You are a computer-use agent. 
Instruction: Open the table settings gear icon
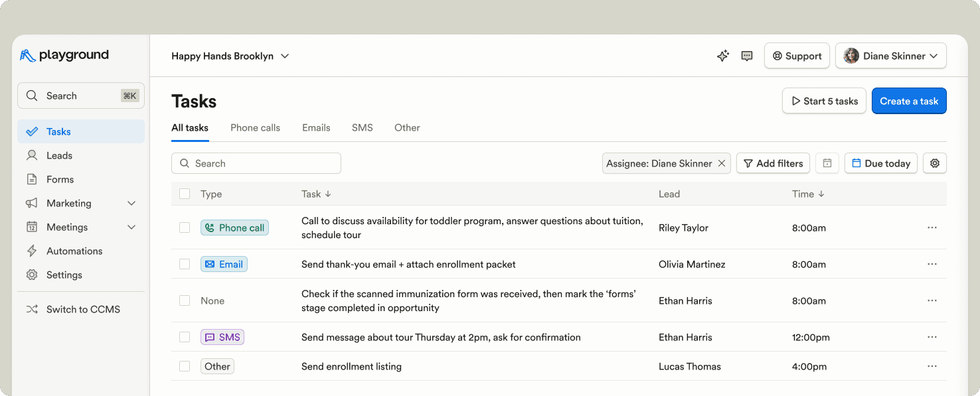(935, 163)
